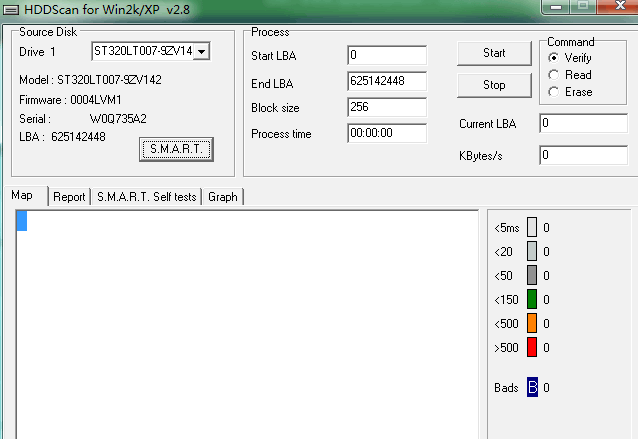Start the disk scan process
The image size is (638, 439).
click(494, 53)
